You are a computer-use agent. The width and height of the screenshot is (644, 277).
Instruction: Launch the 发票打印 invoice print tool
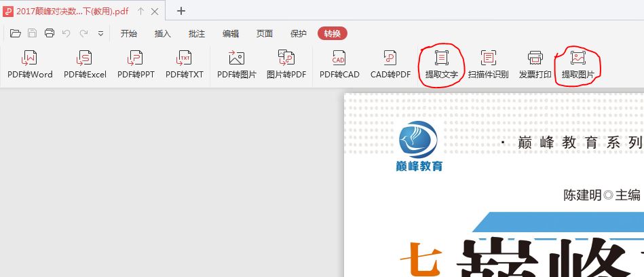pyautogui.click(x=535, y=64)
